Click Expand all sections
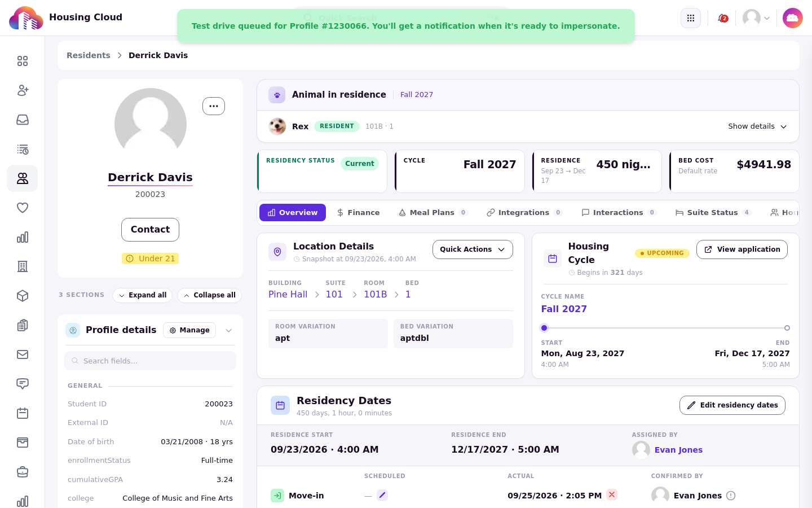This screenshot has width=812, height=508. (x=143, y=295)
